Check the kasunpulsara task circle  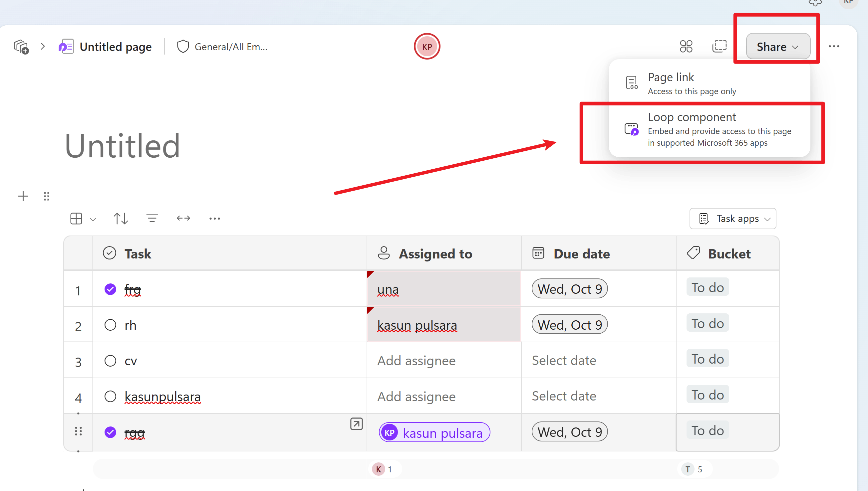pyautogui.click(x=110, y=397)
